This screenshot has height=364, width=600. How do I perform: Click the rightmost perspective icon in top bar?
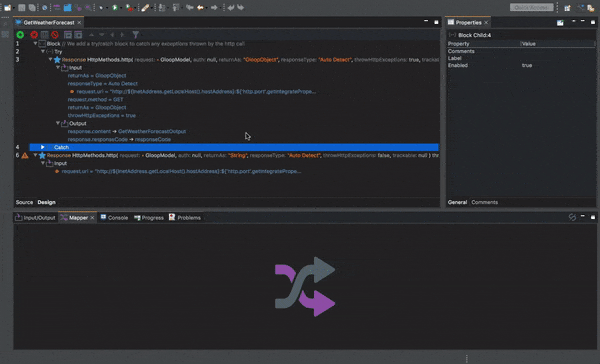pos(591,8)
